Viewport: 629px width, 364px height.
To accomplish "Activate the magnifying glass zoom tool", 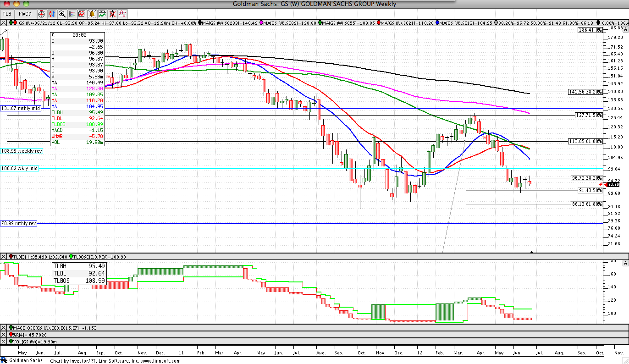I will [x=62, y=14].
